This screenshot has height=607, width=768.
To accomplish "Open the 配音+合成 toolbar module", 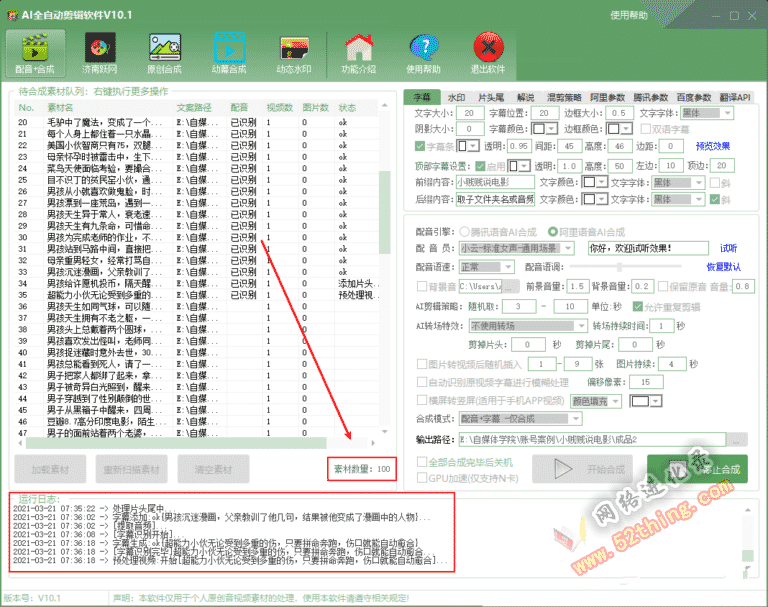I will click(x=36, y=53).
